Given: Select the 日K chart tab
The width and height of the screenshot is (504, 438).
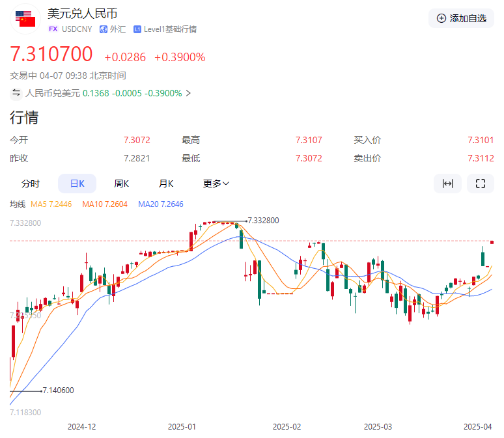Looking at the screenshot, I should point(77,184).
